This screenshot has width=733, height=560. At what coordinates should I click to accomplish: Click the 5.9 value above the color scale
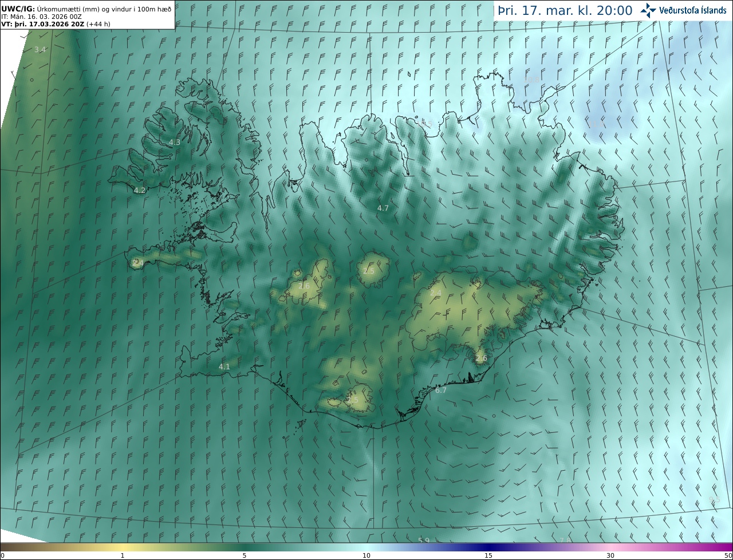(424, 541)
